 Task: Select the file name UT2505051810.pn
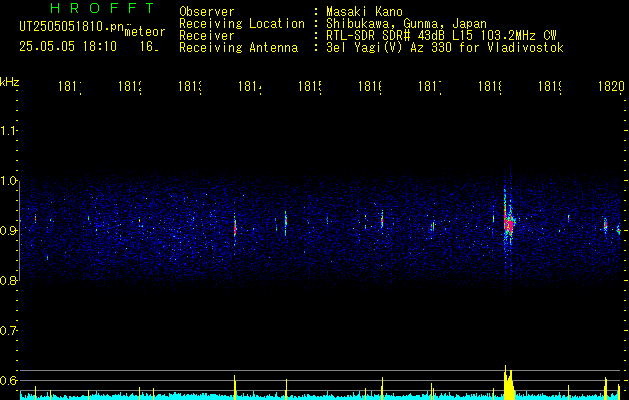[x=71, y=27]
